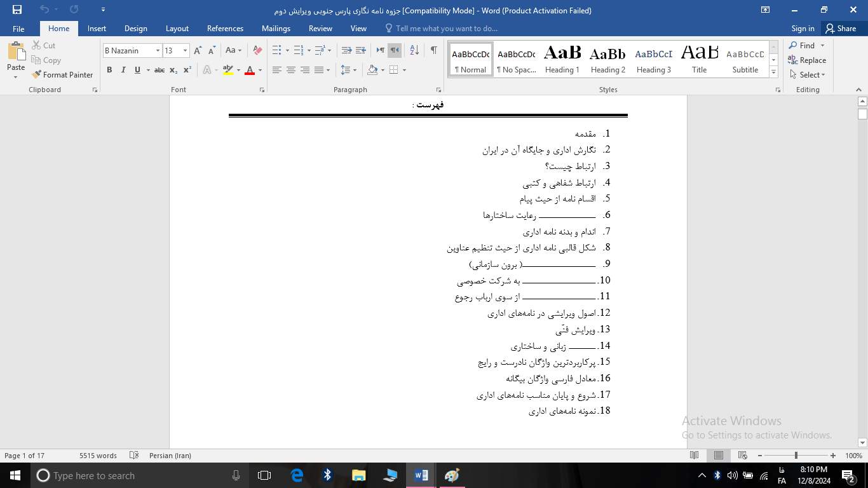Expand the Styles gallery More arrow
The width and height of the screenshot is (868, 488).
[x=773, y=72]
